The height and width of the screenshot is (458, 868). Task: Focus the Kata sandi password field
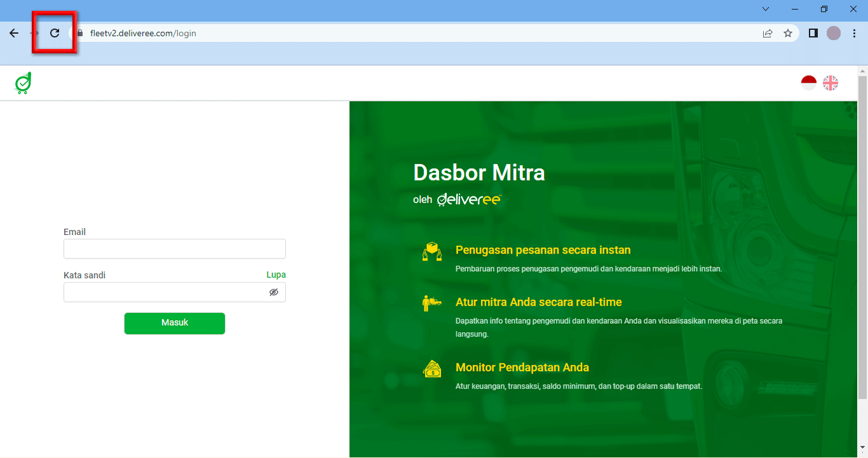click(175, 292)
